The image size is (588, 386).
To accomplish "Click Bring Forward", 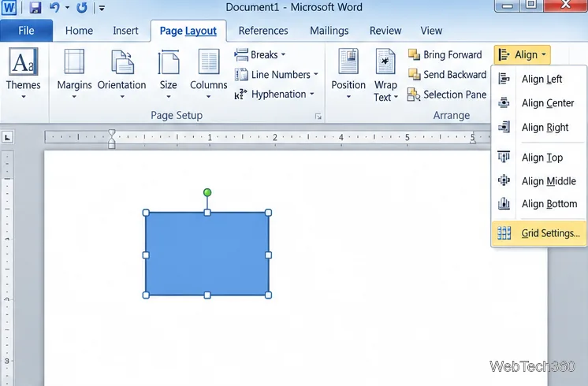I will click(x=445, y=54).
